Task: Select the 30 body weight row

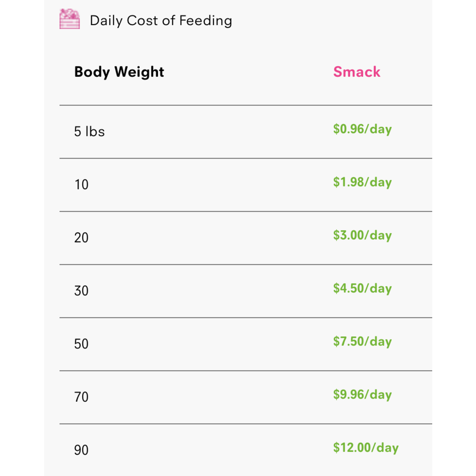Action: [x=246, y=291]
